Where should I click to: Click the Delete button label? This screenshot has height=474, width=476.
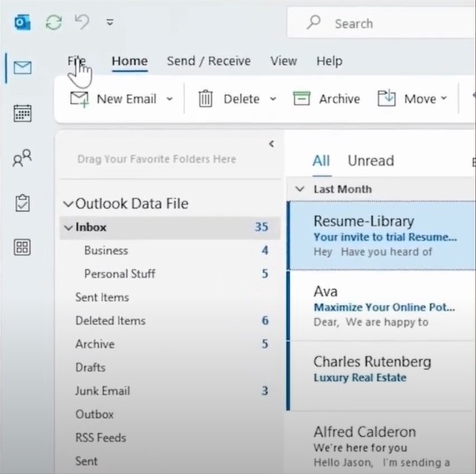click(x=242, y=99)
